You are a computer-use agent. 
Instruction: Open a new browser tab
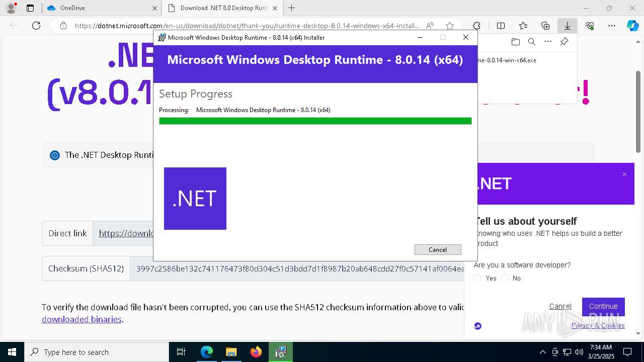[292, 8]
